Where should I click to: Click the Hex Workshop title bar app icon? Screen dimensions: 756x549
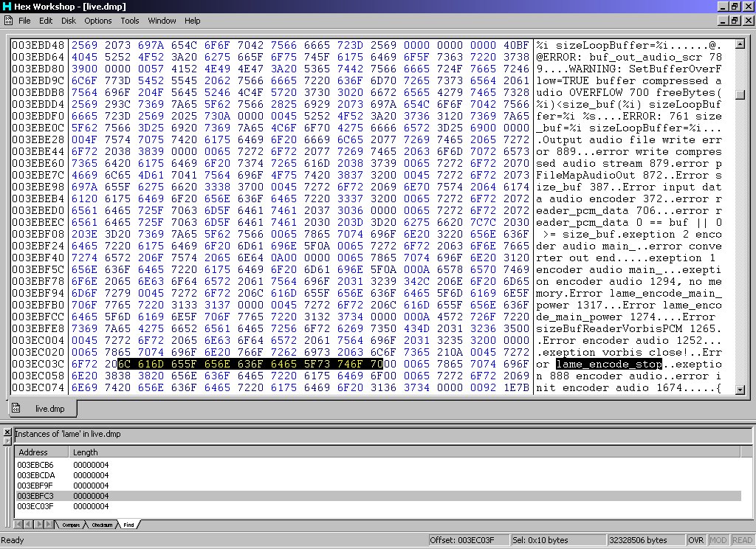(x=7, y=6)
